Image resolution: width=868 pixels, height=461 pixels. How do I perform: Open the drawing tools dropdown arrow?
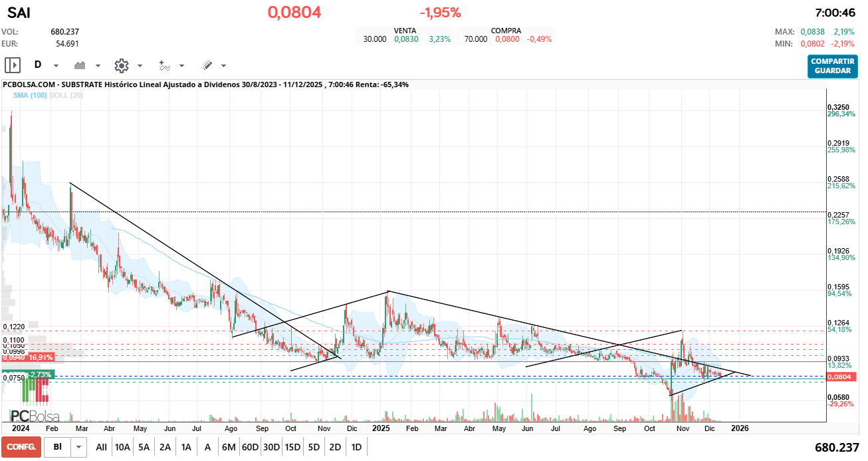click(x=224, y=65)
